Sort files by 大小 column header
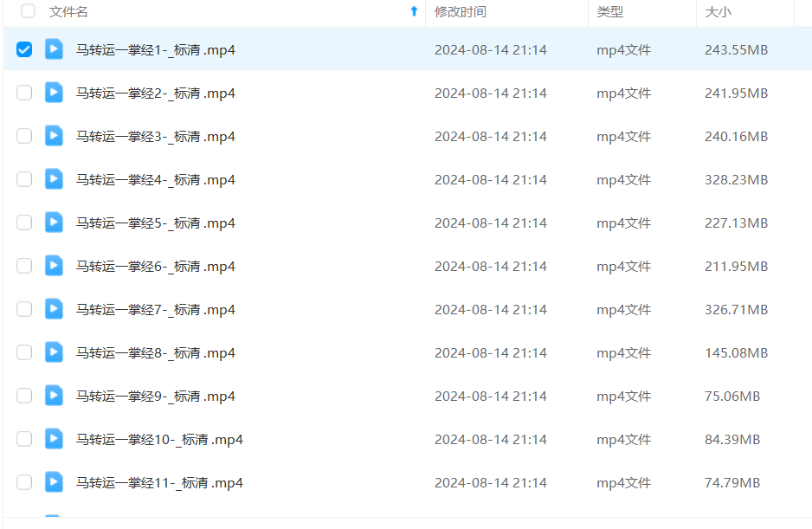This screenshot has height=529, width=812. pos(718,11)
